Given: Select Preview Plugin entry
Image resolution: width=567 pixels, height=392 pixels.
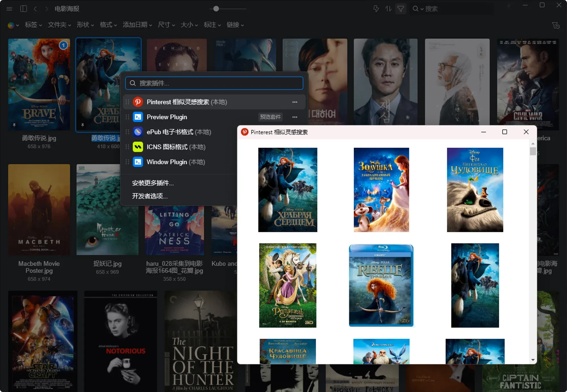Looking at the screenshot, I should tap(214, 117).
